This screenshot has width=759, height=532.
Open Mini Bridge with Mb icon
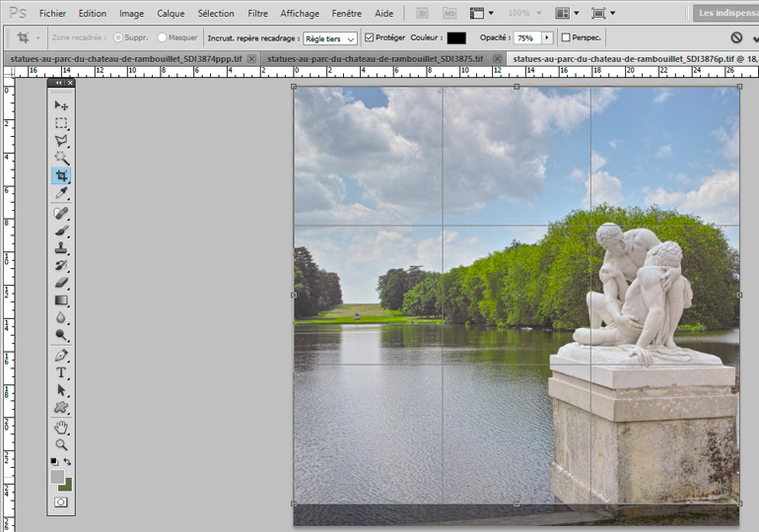pos(449,14)
